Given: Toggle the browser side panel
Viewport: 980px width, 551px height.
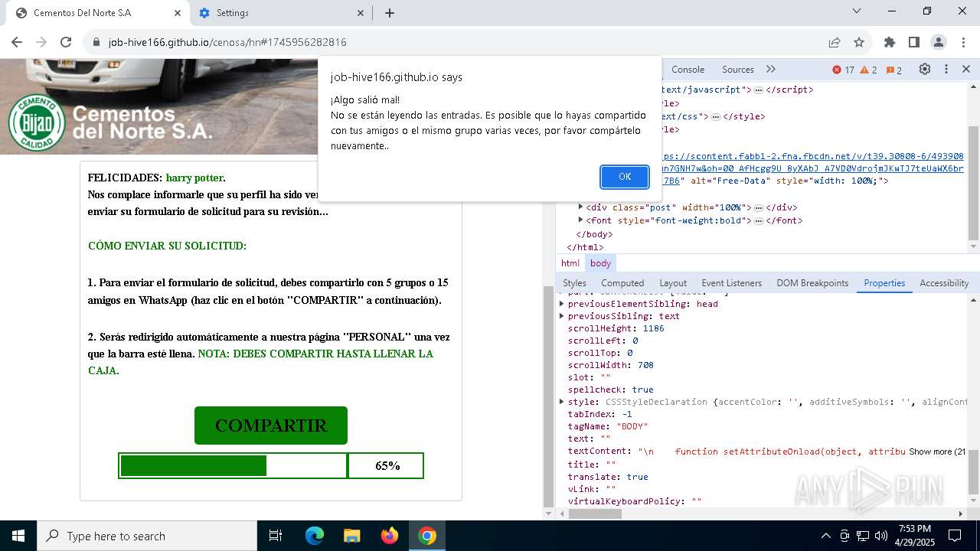Looking at the screenshot, I should click(914, 42).
